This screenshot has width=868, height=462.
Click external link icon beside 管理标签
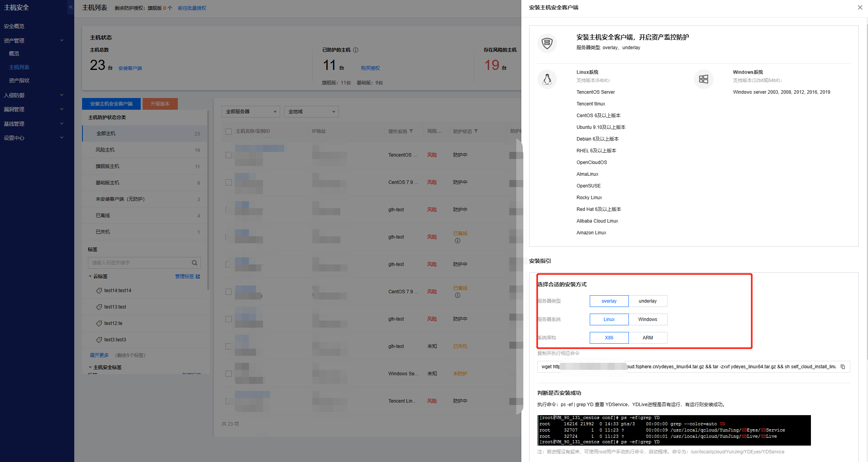tap(198, 276)
